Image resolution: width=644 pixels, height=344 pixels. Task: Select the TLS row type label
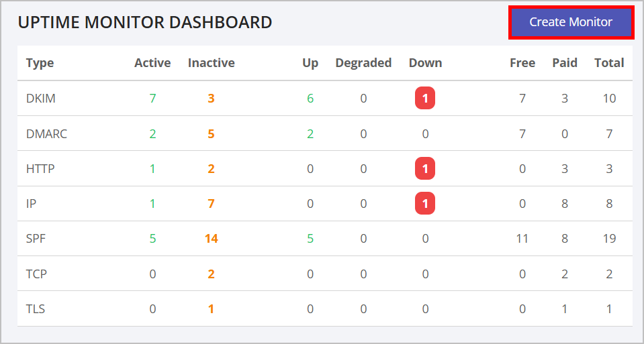coord(36,308)
